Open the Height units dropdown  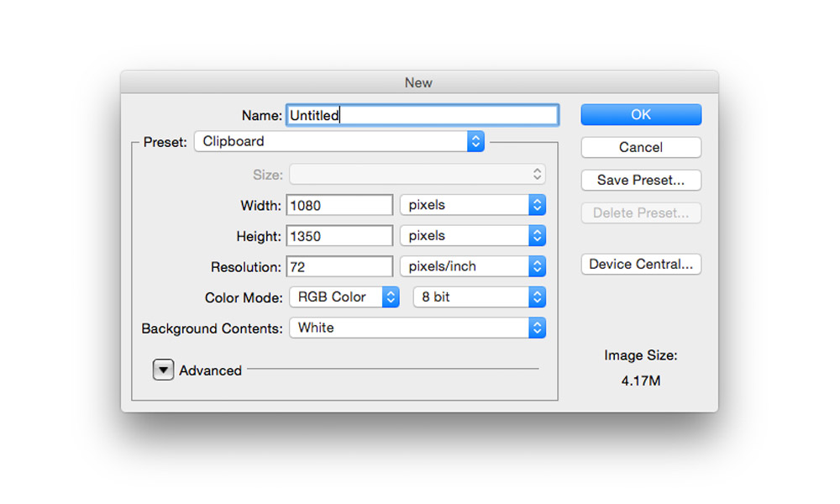pos(472,236)
